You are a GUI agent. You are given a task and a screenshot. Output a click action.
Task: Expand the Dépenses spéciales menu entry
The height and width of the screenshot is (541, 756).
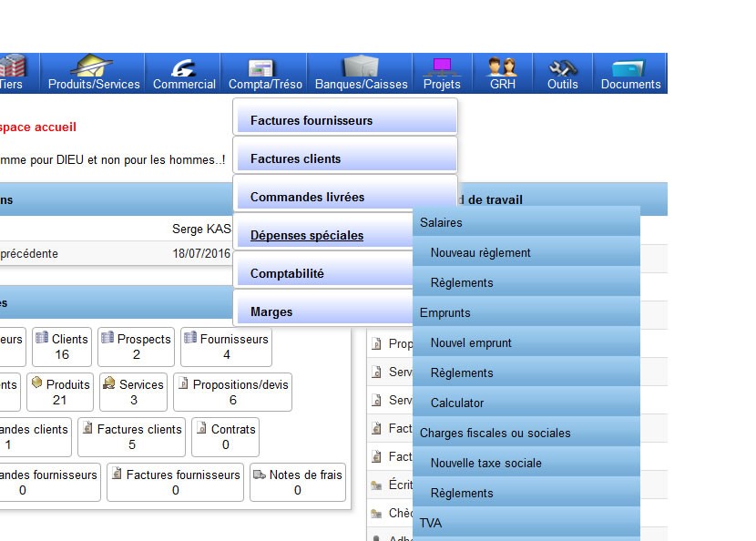click(323, 231)
